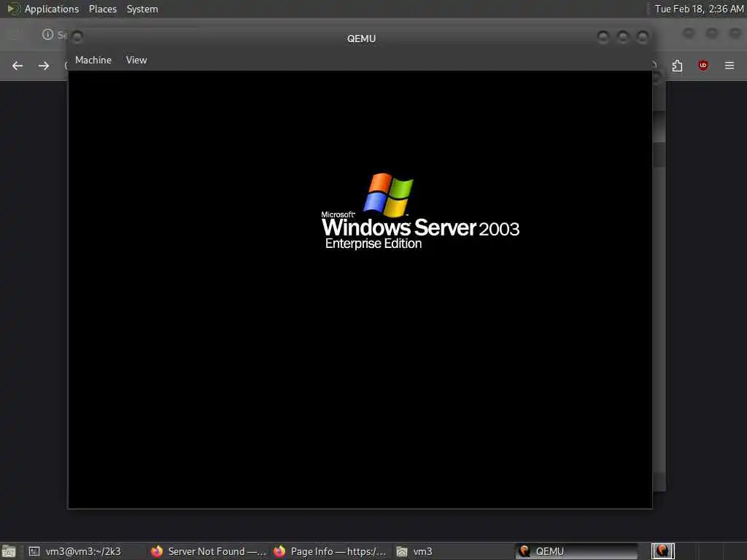Open the Firefox hamburger menu
Screen dimensions: 747x560
729,66
